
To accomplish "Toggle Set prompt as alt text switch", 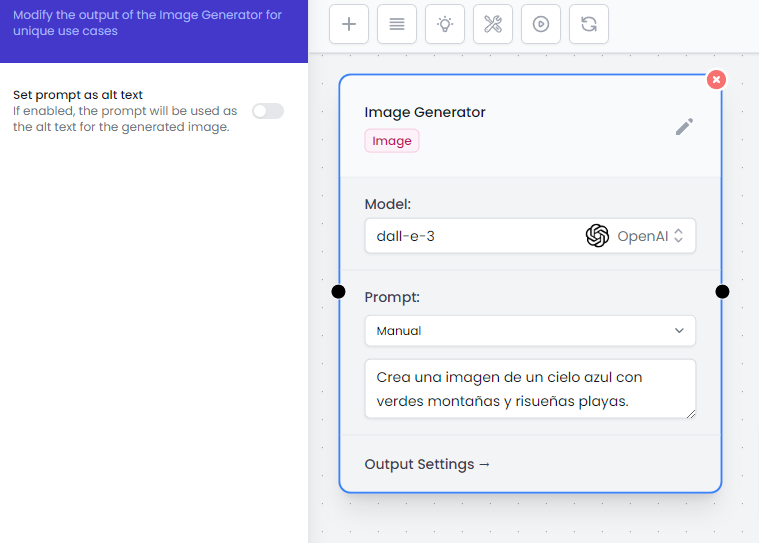I will pos(268,111).
